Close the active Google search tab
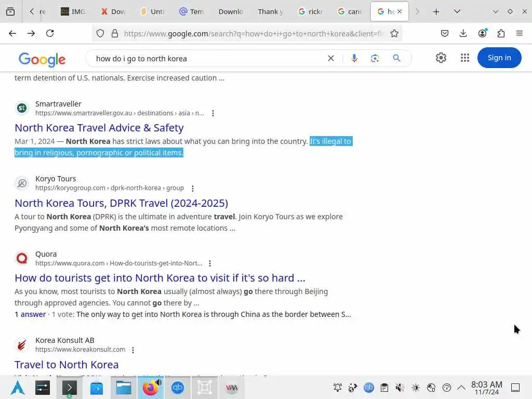 400,11
